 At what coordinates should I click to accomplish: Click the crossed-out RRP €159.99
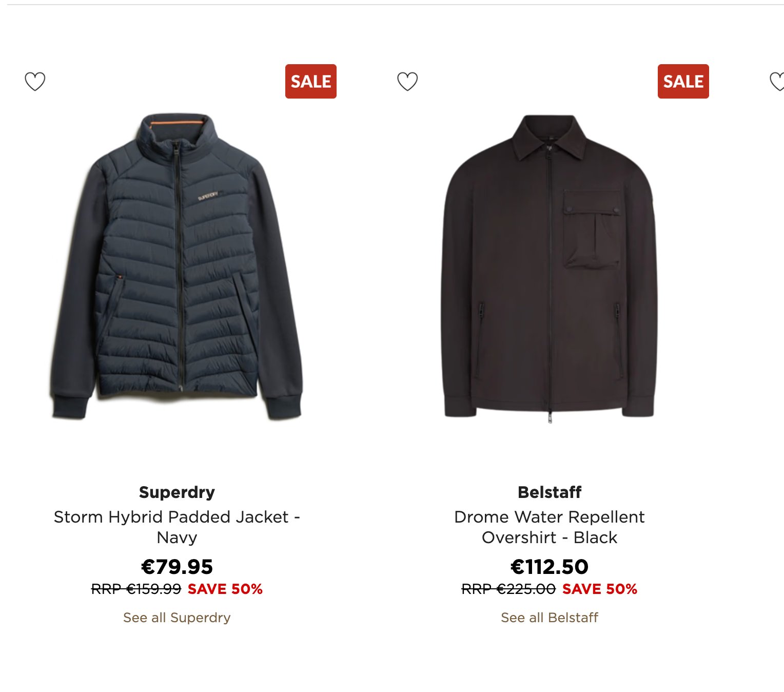136,589
